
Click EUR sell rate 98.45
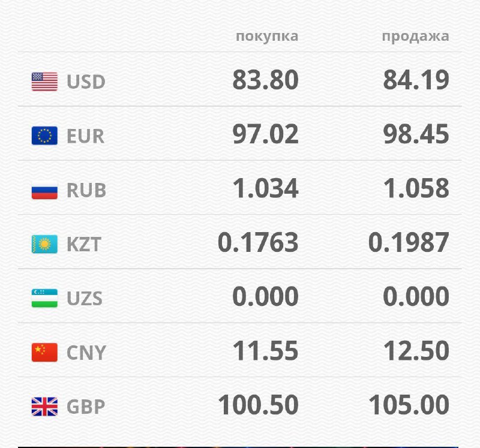tap(416, 134)
